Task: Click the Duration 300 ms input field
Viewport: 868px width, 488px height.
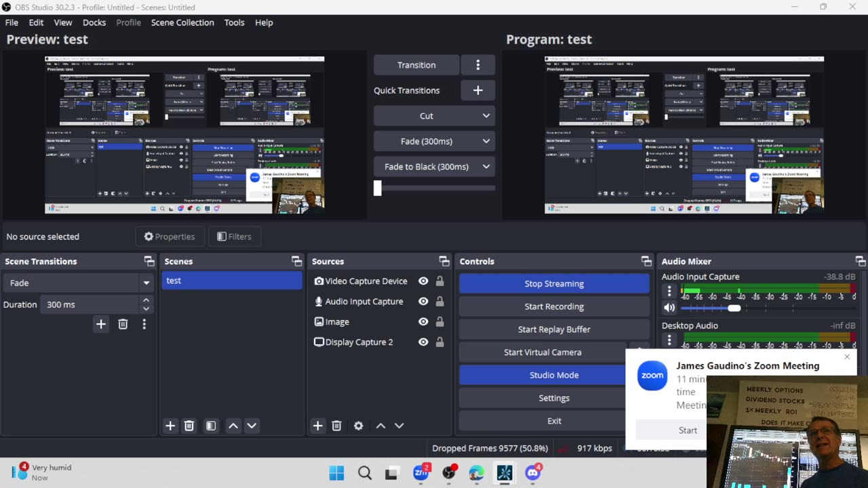Action: 91,305
